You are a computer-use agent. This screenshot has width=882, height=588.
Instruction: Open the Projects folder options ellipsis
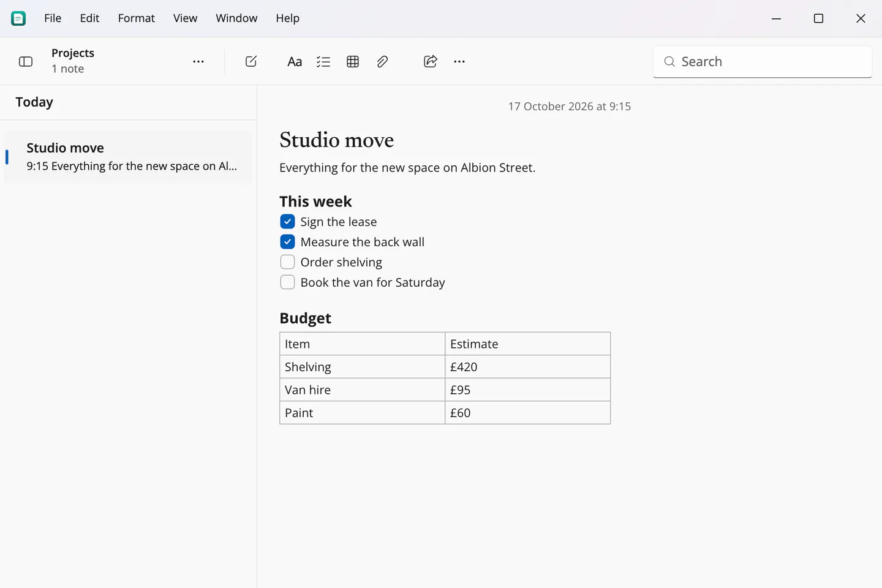198,61
